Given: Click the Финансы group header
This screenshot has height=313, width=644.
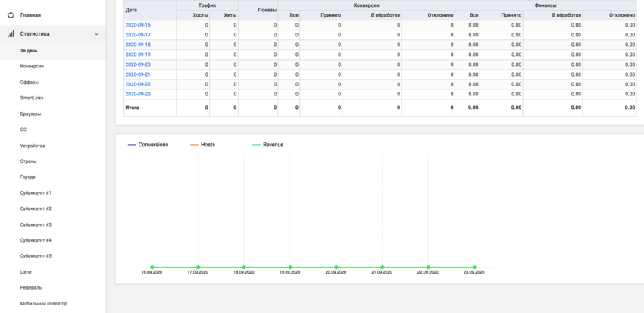Looking at the screenshot, I should click(x=546, y=5).
